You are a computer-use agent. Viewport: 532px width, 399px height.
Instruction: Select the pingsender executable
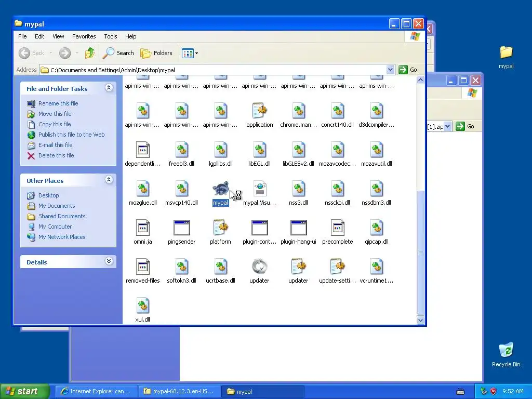[181, 232]
